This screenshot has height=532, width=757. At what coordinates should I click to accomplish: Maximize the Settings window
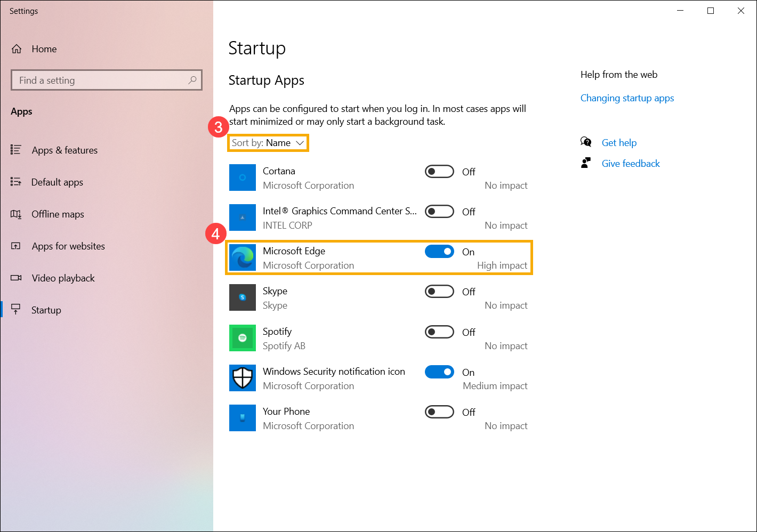(711, 11)
